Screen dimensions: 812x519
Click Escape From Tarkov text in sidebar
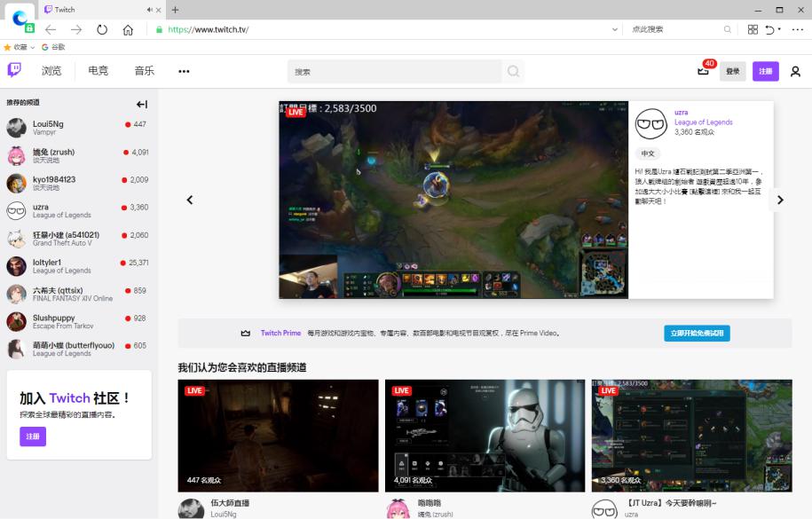pos(63,326)
